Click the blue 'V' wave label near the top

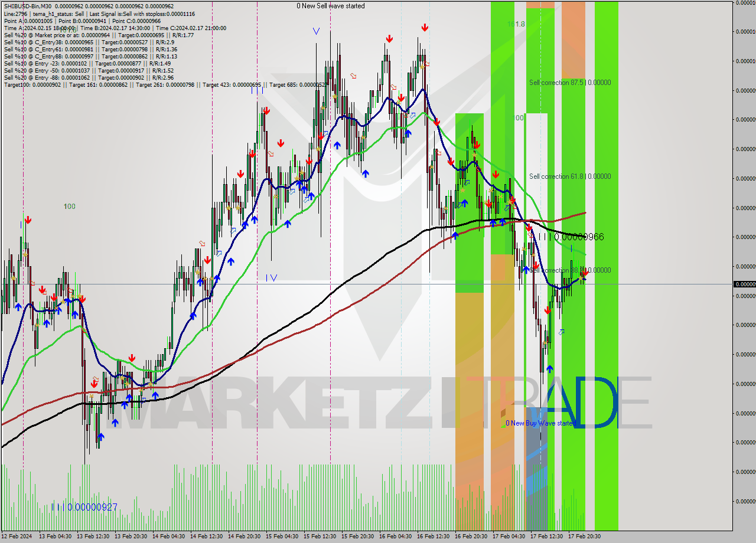click(317, 31)
